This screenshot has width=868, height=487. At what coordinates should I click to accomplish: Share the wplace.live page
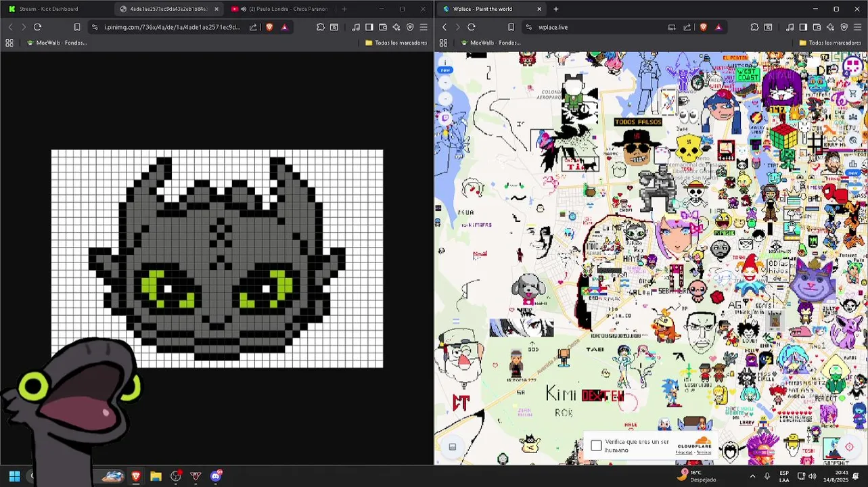(x=687, y=27)
